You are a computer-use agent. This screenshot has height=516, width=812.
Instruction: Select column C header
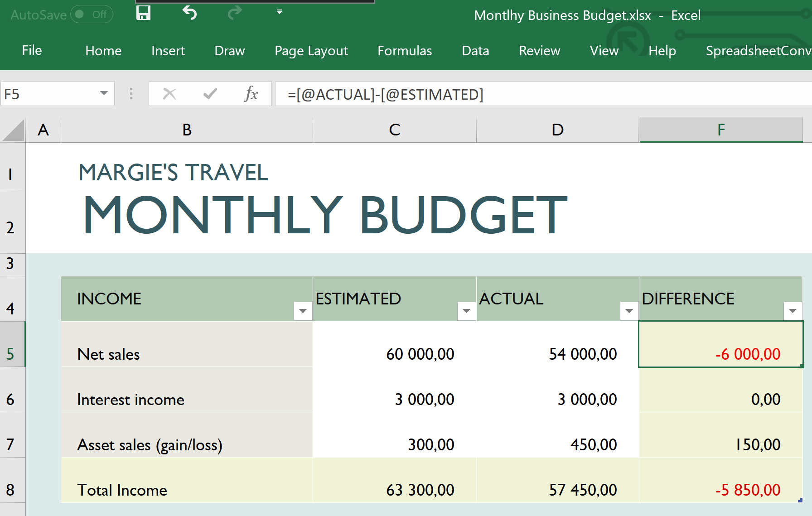coord(394,130)
